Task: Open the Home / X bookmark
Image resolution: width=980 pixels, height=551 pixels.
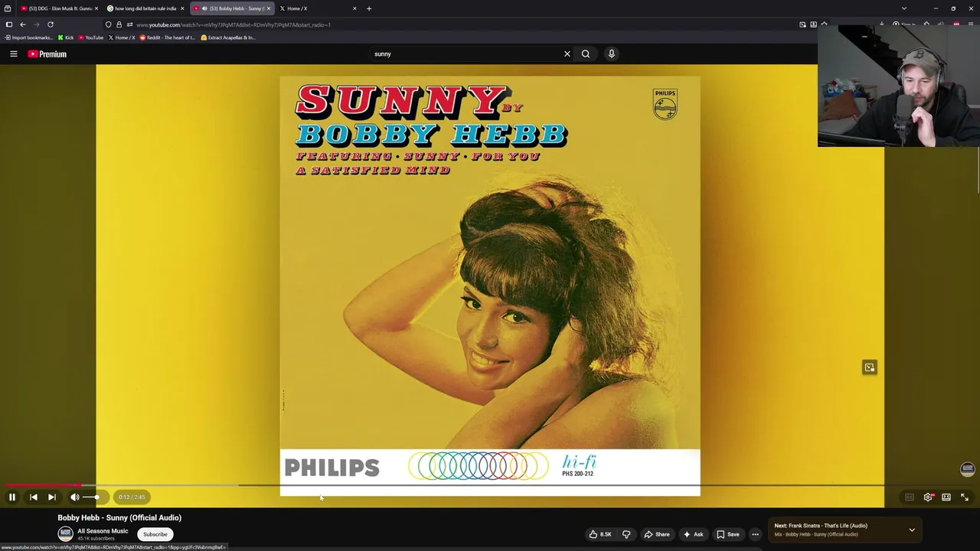Action: click(122, 37)
